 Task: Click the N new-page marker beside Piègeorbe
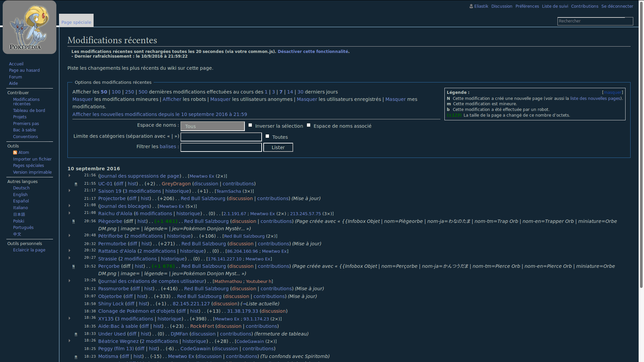click(73, 221)
